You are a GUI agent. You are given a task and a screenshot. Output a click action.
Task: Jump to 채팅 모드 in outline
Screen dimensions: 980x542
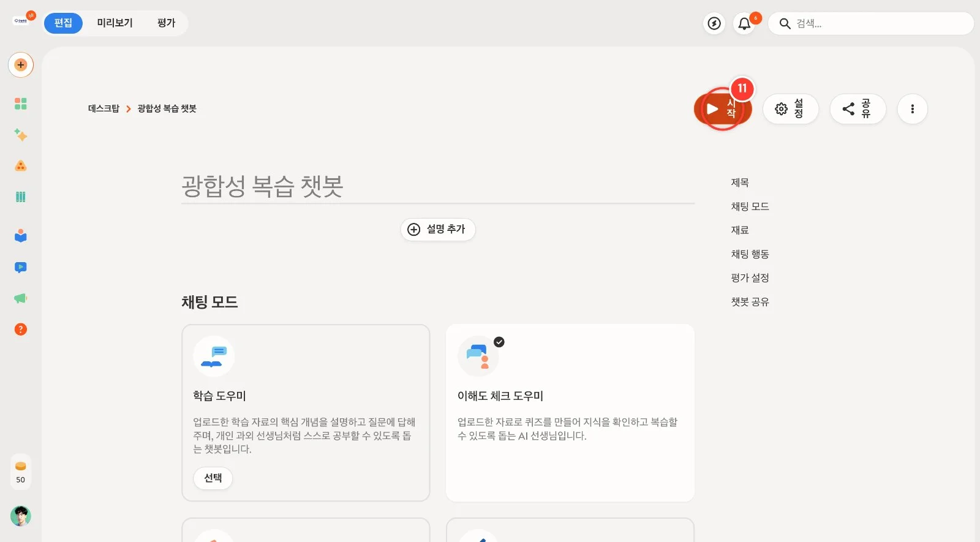click(750, 206)
